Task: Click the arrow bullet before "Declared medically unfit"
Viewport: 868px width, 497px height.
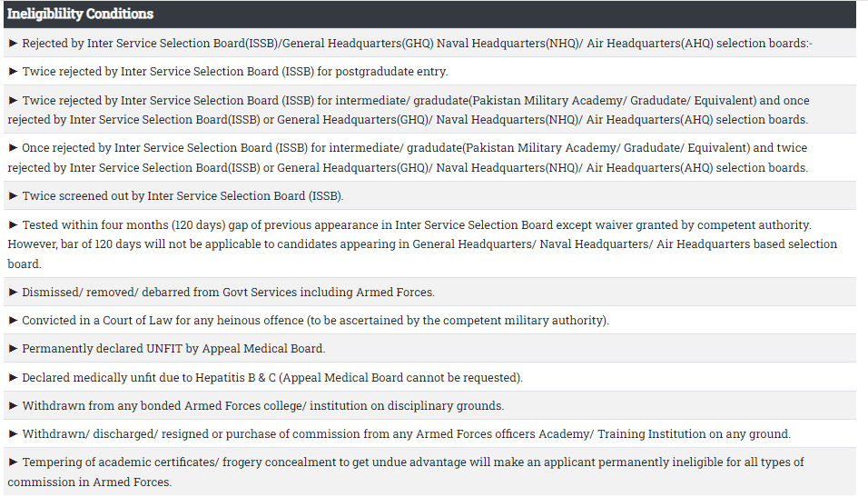Action: 13,376
